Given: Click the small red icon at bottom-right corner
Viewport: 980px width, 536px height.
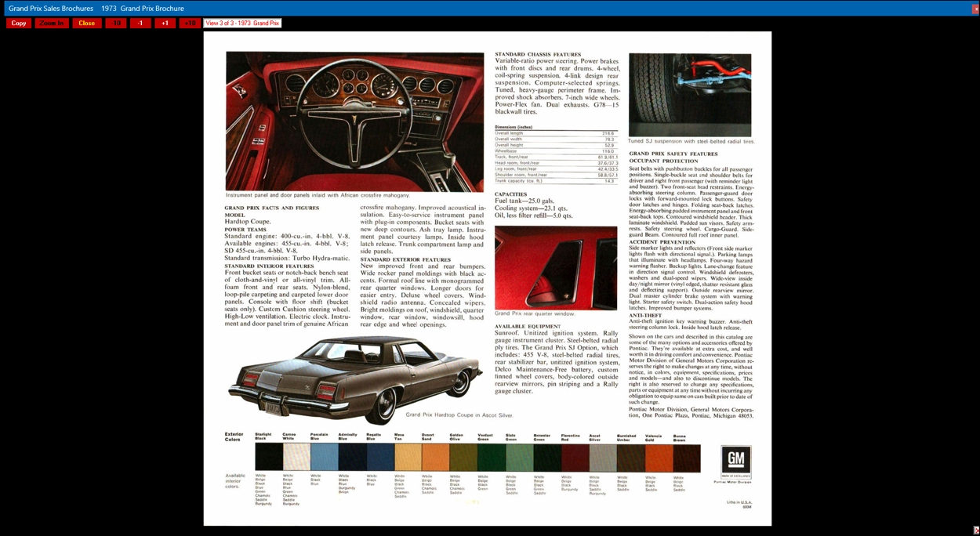Looking at the screenshot, I should coord(975,531).
